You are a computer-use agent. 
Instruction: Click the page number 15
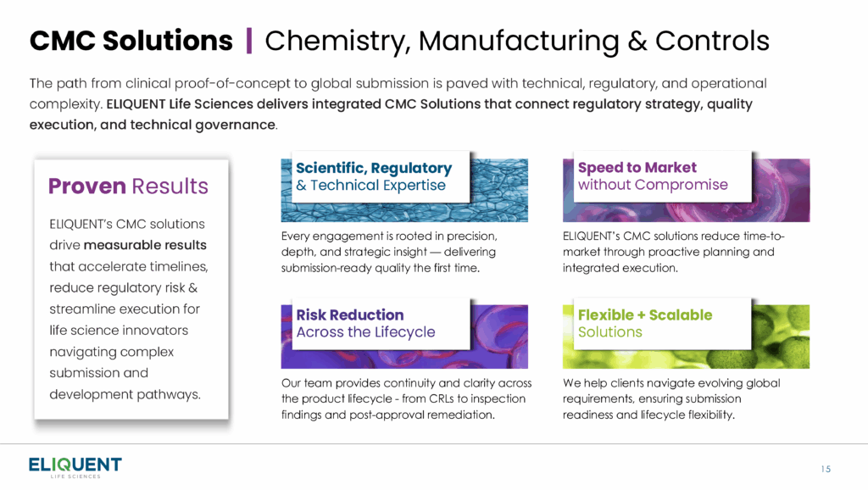click(826, 469)
